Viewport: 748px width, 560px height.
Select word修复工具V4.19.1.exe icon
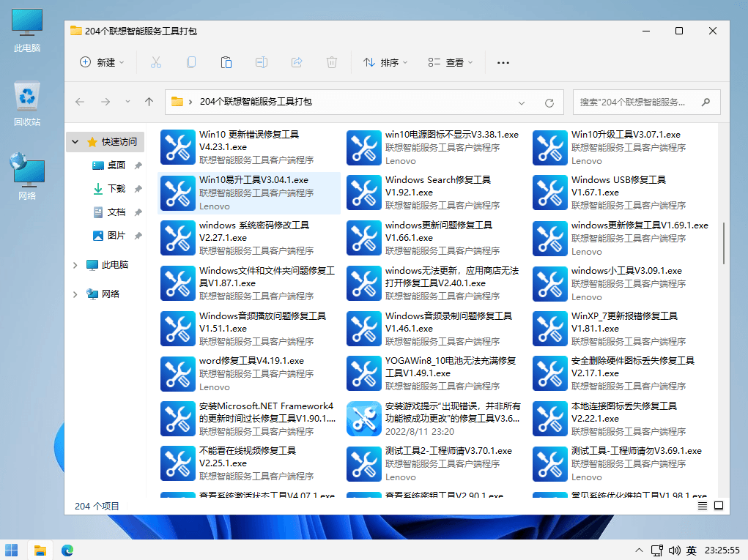click(x=178, y=373)
